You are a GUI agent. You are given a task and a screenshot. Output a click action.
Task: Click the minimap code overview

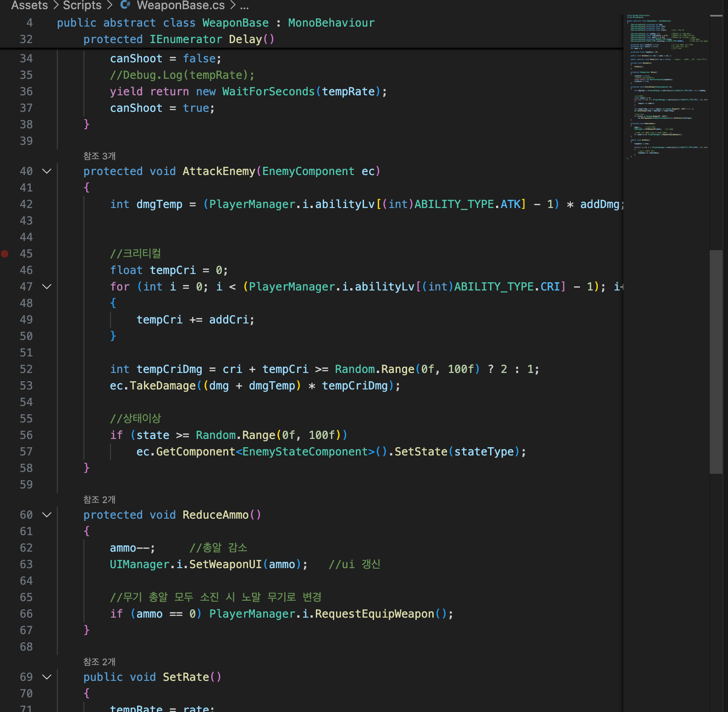coord(667,87)
